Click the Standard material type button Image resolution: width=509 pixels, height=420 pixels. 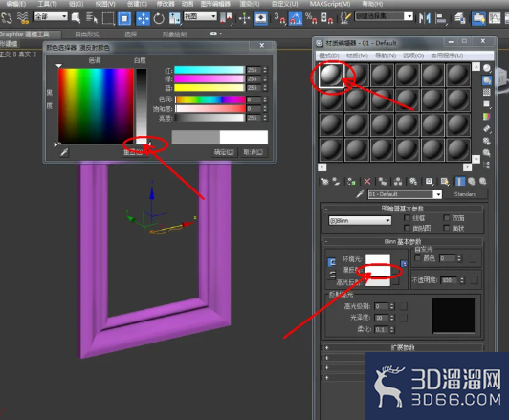465,194
